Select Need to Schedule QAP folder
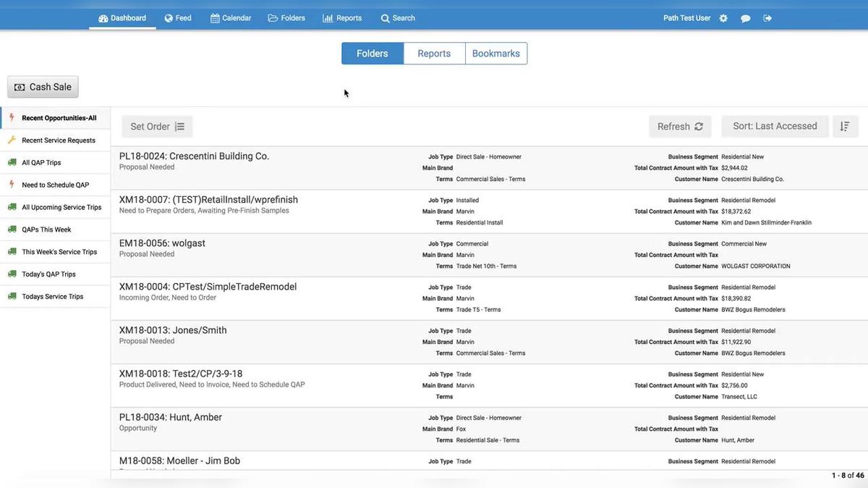The image size is (868, 488). pyautogui.click(x=55, y=185)
